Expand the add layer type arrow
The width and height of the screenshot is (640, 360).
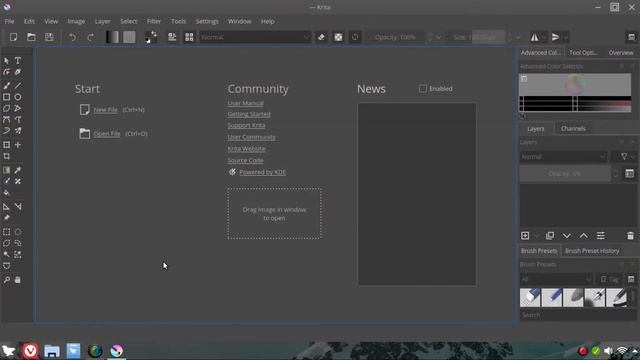click(536, 236)
